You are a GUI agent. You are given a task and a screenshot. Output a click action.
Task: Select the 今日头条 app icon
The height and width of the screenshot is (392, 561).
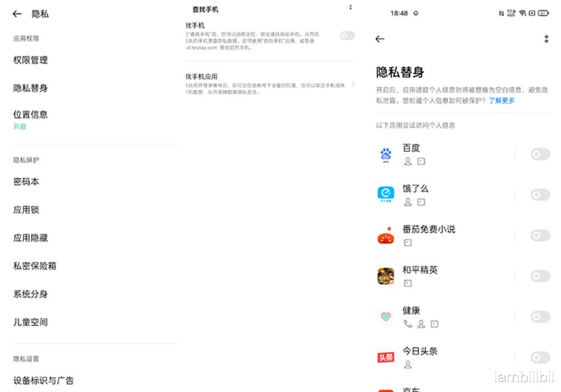click(385, 357)
